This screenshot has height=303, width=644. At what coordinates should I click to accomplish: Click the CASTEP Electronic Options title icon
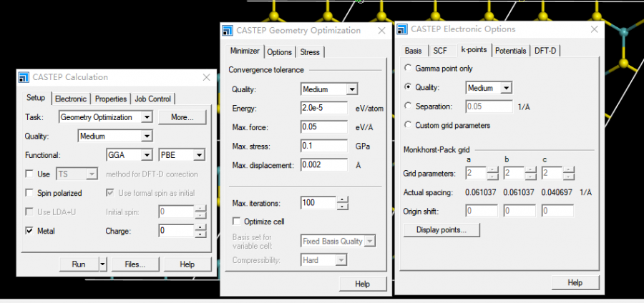[x=404, y=29]
